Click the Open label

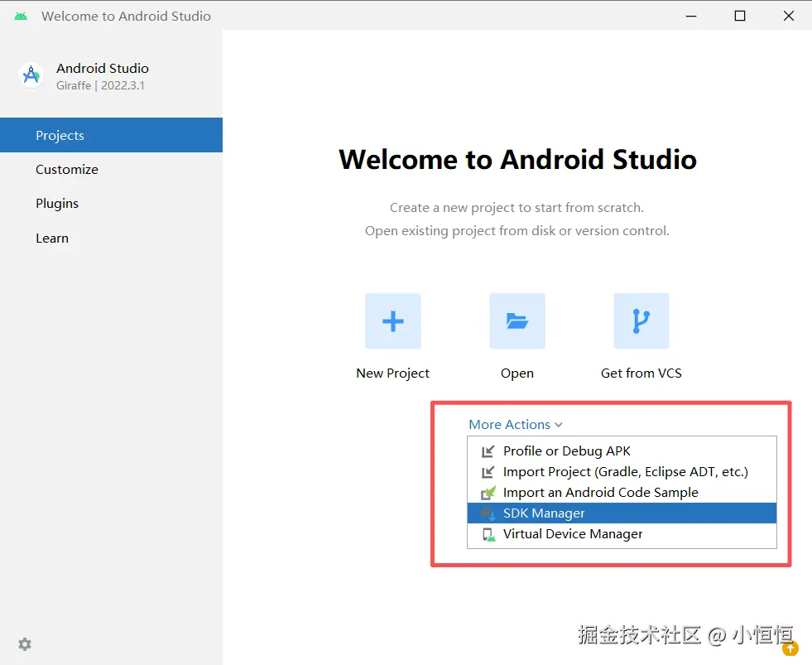(x=517, y=373)
